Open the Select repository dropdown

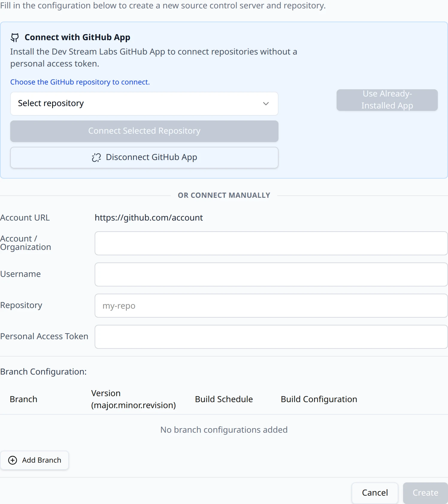tap(144, 104)
